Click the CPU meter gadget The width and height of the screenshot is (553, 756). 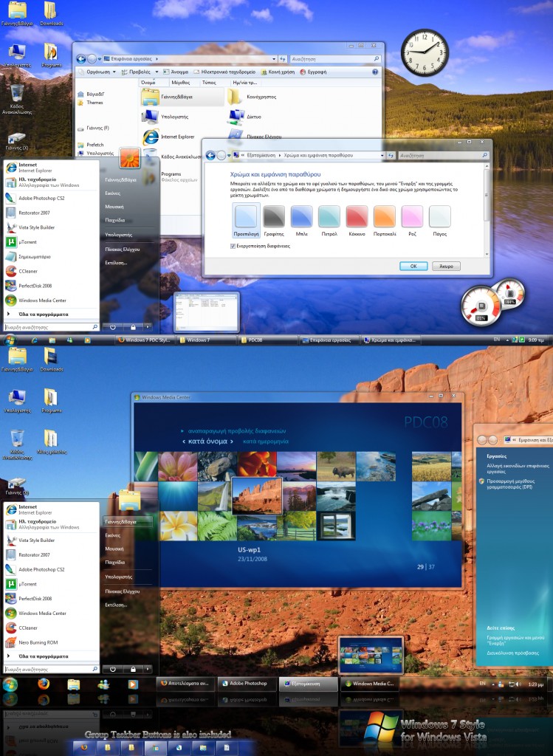point(480,306)
